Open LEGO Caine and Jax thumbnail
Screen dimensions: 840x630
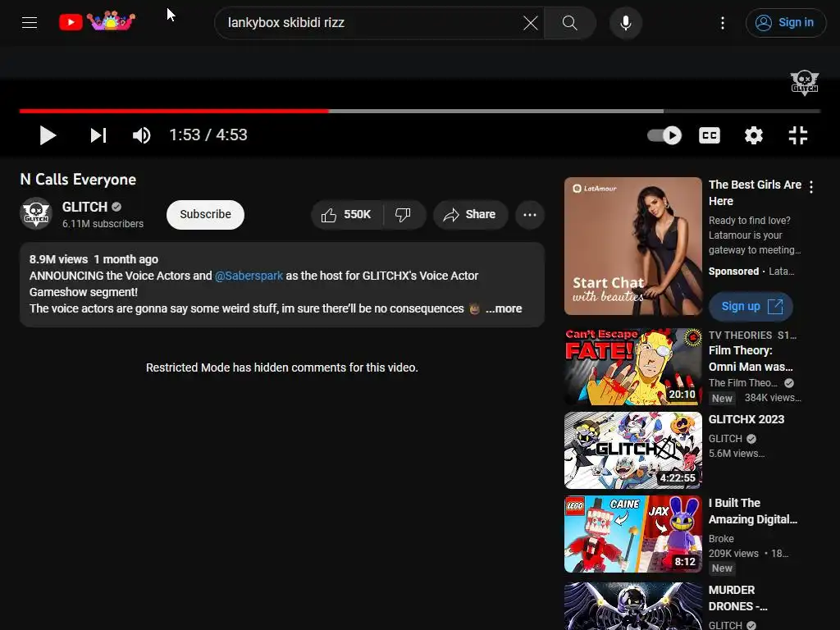[x=632, y=534]
